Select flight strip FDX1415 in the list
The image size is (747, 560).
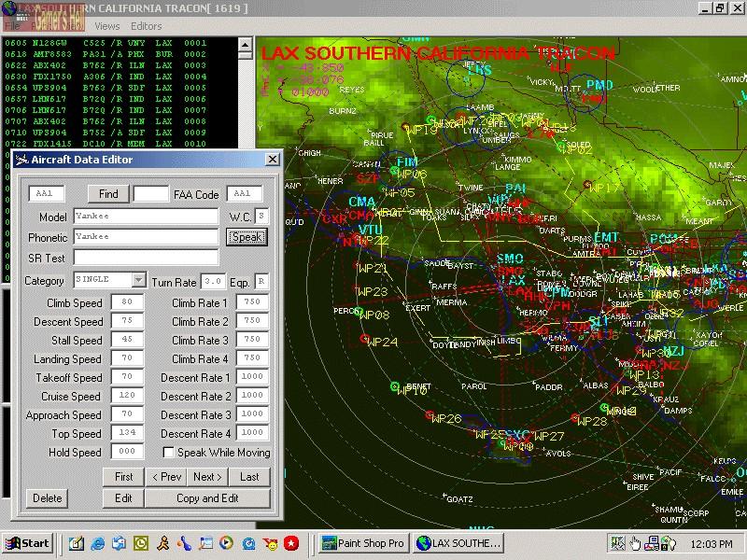click(x=106, y=144)
